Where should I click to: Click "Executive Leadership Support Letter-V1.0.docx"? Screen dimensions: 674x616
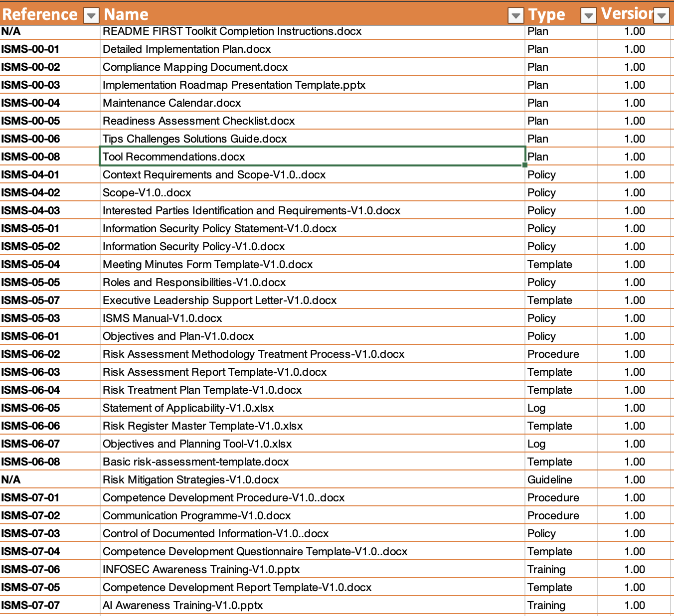point(313,300)
